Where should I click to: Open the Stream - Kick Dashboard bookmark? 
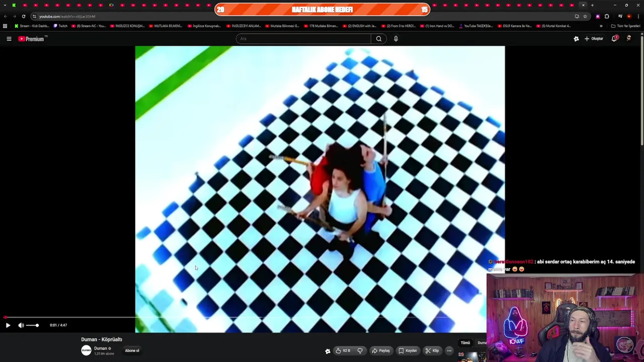pos(32,26)
